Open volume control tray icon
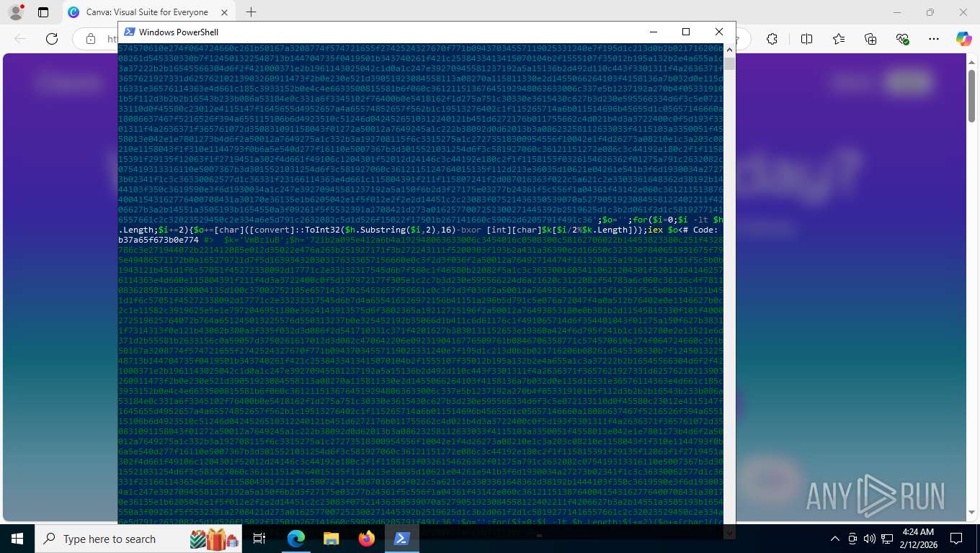This screenshot has height=553, width=980. click(x=869, y=539)
